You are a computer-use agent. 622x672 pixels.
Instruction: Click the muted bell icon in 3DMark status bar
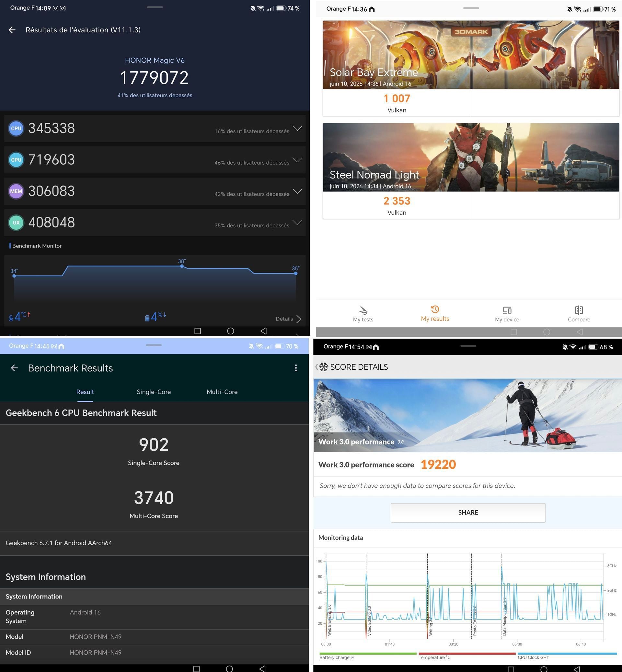click(x=569, y=9)
